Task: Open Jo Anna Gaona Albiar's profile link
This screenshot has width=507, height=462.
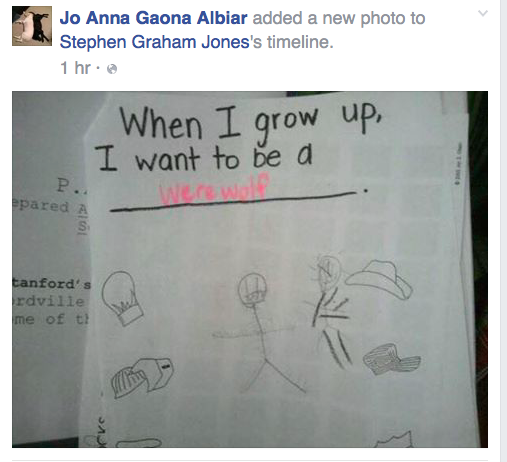Action: tap(153, 18)
